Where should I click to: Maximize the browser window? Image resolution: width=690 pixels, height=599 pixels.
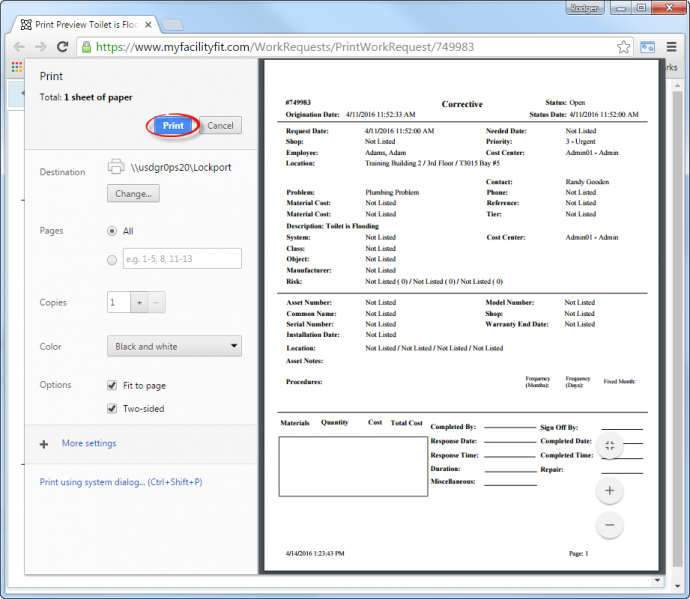tap(641, 8)
